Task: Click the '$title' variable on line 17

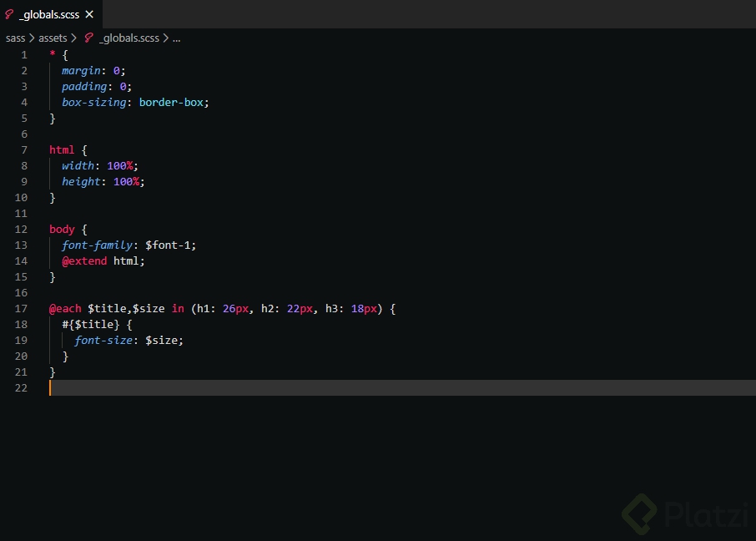Action: tap(107, 308)
